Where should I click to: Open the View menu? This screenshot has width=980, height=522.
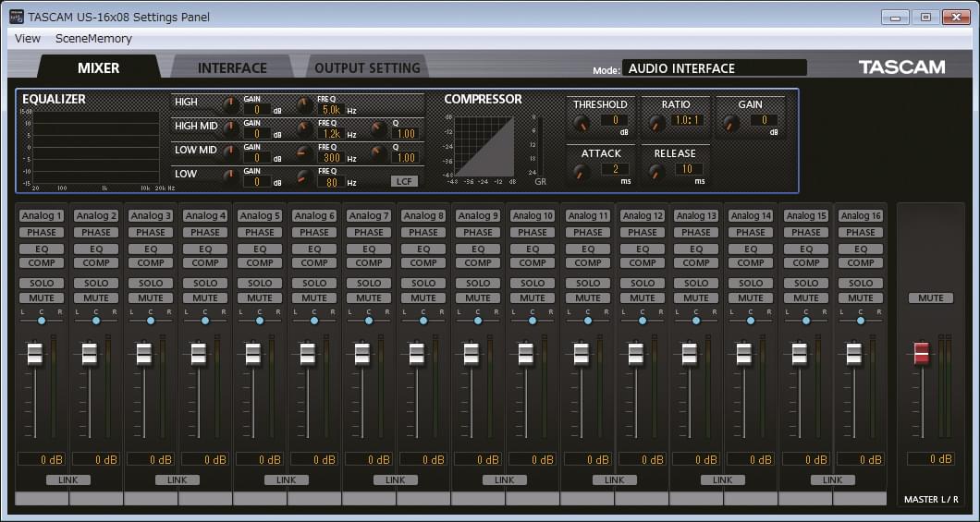click(x=28, y=39)
